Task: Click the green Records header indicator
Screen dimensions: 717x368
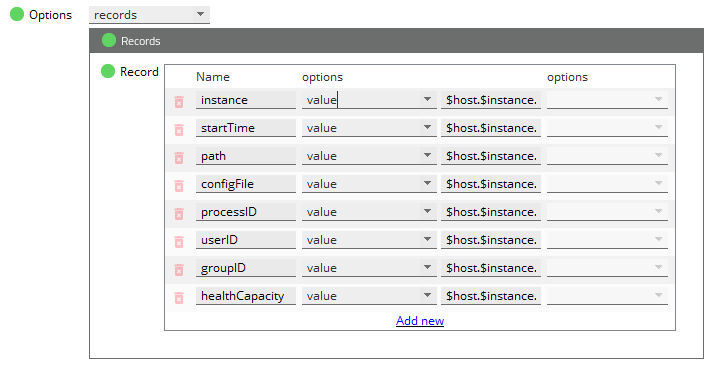Action: pyautogui.click(x=109, y=40)
